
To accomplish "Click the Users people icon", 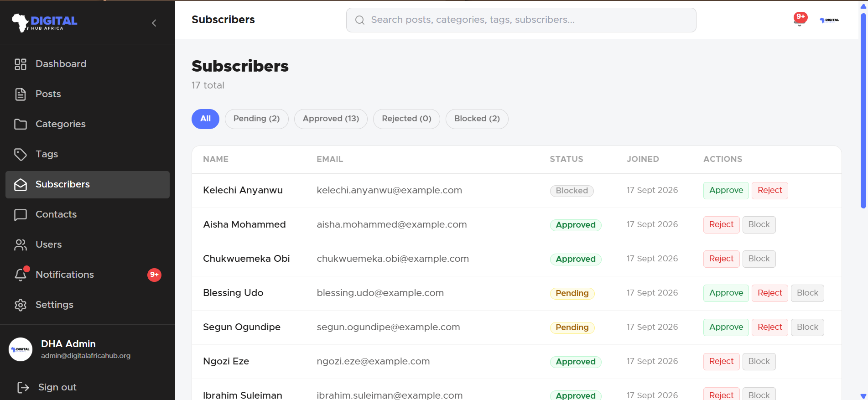I will click(21, 244).
